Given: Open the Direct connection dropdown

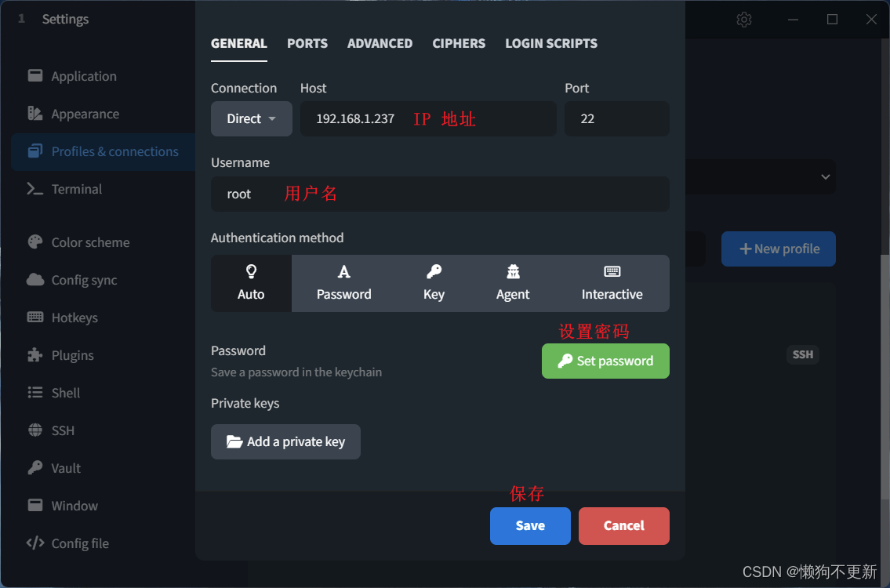Looking at the screenshot, I should [252, 118].
